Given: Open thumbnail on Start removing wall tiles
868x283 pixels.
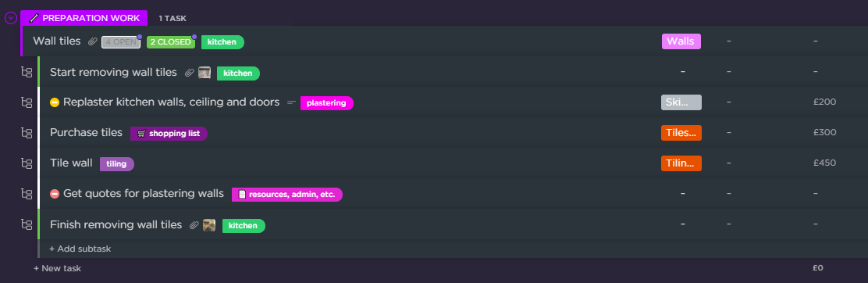Looking at the screenshot, I should (205, 73).
